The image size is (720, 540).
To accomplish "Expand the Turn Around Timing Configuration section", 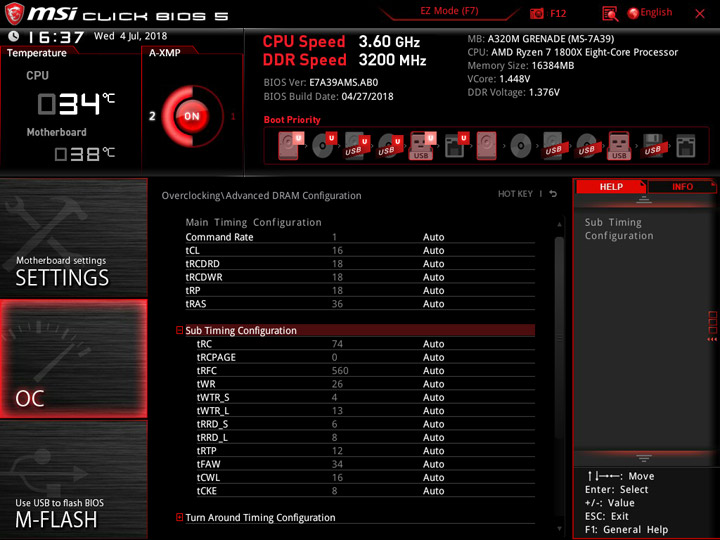I will coord(180,518).
